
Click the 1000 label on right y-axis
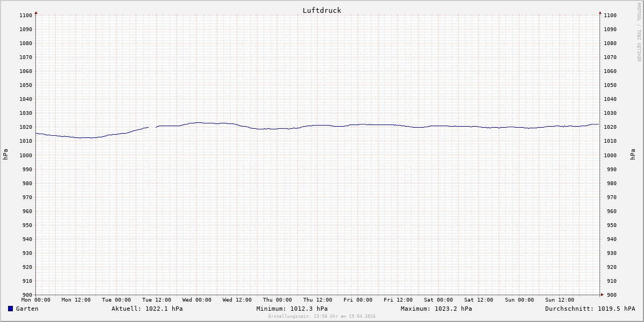(x=610, y=155)
